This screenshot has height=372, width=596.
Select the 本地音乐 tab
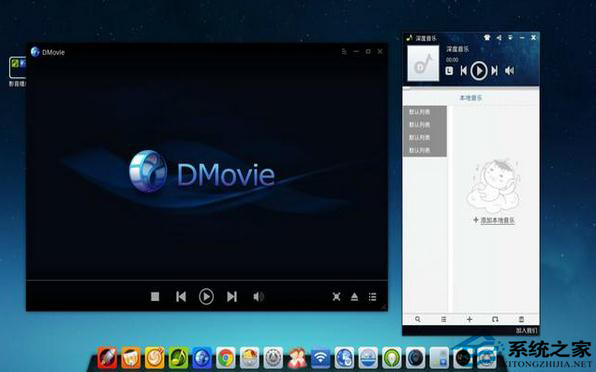[471, 98]
